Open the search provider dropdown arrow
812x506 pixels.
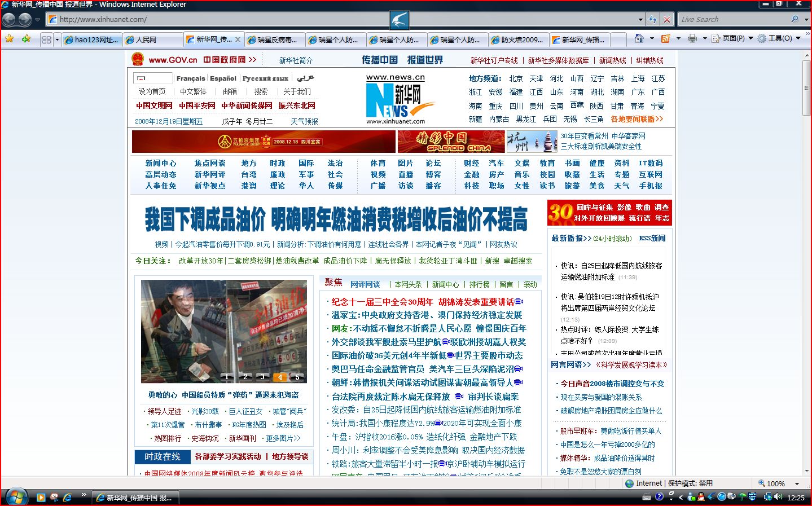[x=805, y=20]
